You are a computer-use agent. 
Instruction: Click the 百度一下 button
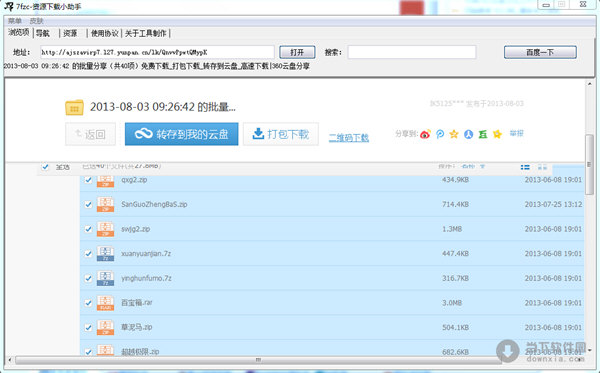coord(540,52)
